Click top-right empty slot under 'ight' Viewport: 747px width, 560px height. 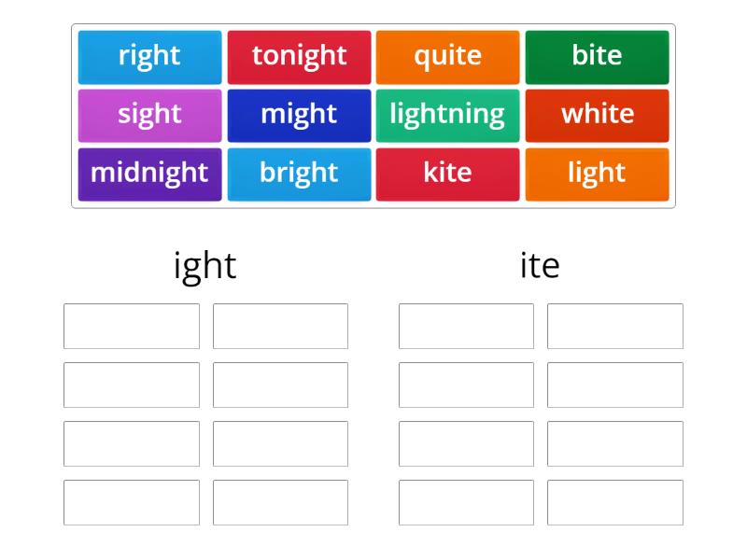[280, 326]
